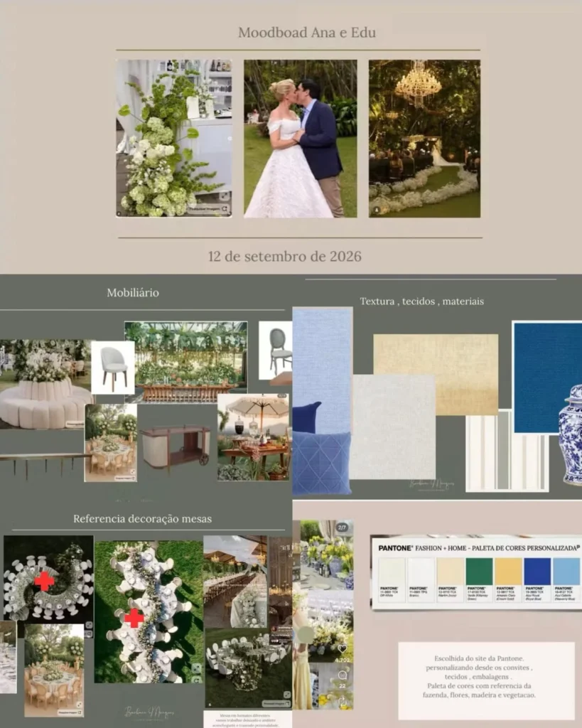Select the wooden bar cart image
Screen dimensions: 582x728
(x=176, y=446)
